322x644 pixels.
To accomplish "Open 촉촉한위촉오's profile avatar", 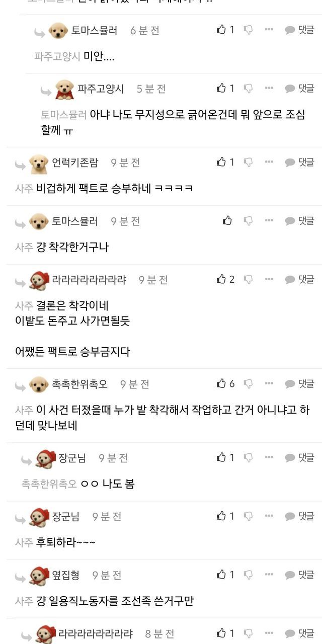I will [39, 385].
